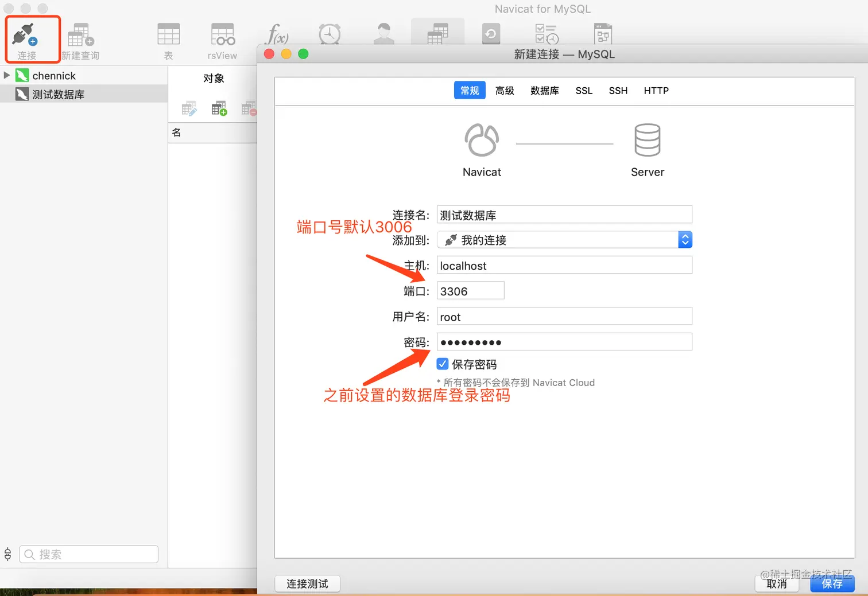Click the design table icon under 对象
This screenshot has width=868, height=596.
click(189, 108)
